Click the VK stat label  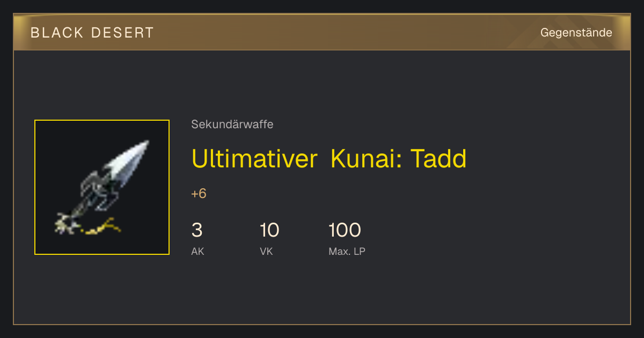(266, 251)
